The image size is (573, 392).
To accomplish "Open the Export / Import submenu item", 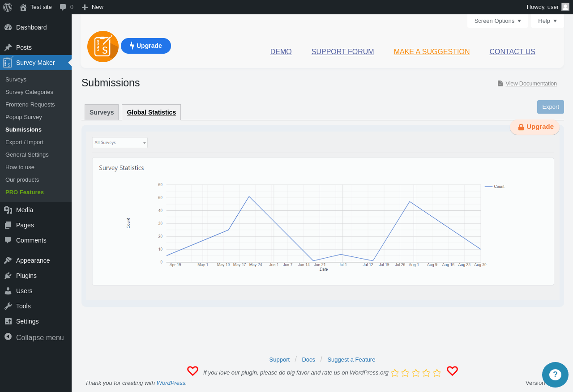I will 25,142.
